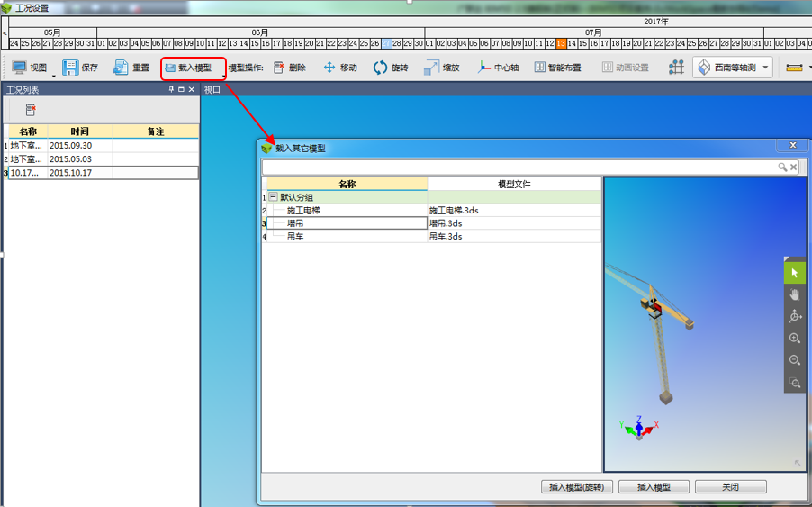Click the yellow ruler measure icon
This screenshot has width=812, height=507.
coord(794,68)
